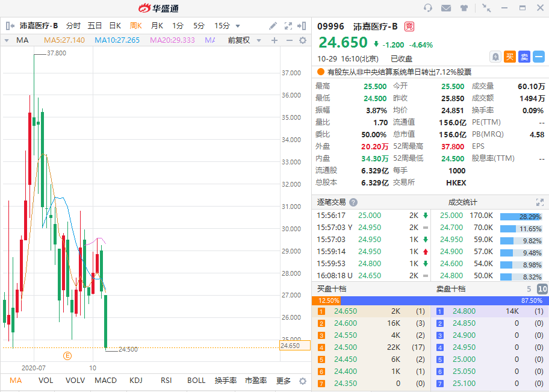Switch to 月K monthly chart tab
Screen dimensions: 549x392
tap(157, 25)
